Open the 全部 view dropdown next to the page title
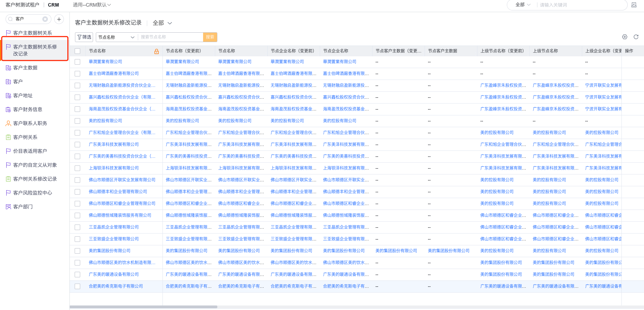 click(162, 23)
